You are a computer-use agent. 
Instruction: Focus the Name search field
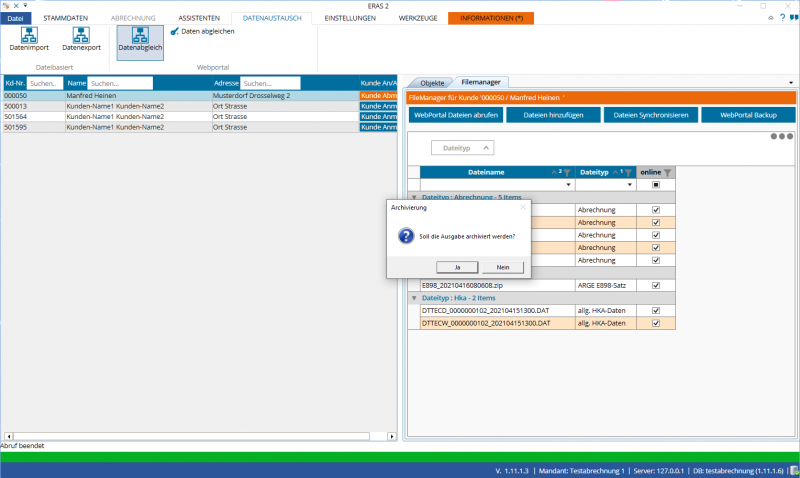click(120, 83)
